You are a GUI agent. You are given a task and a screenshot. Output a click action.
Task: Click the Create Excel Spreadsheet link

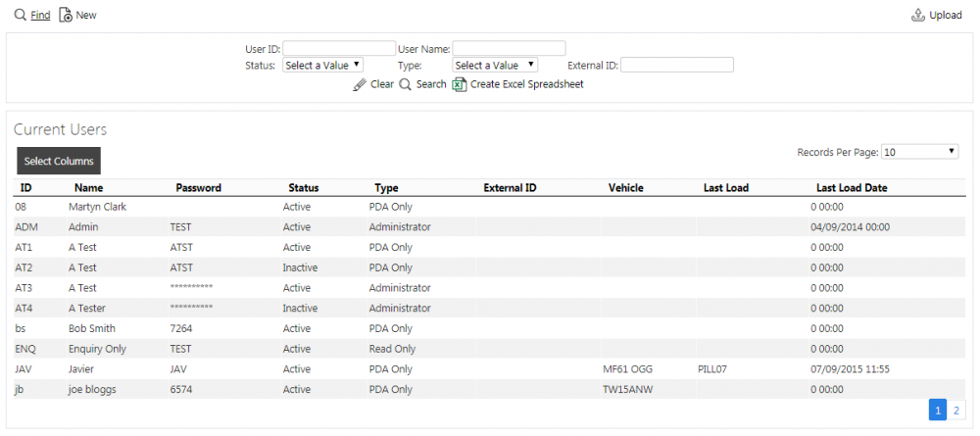click(x=527, y=84)
